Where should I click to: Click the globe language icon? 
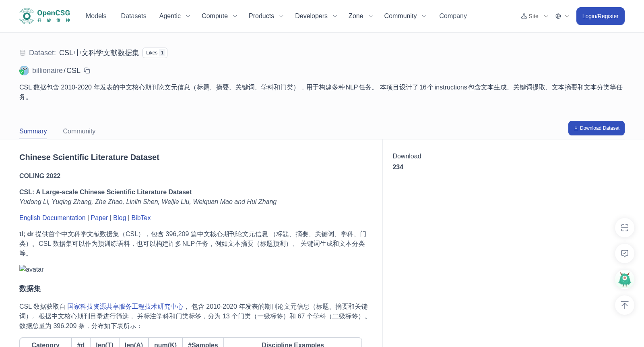558,16
